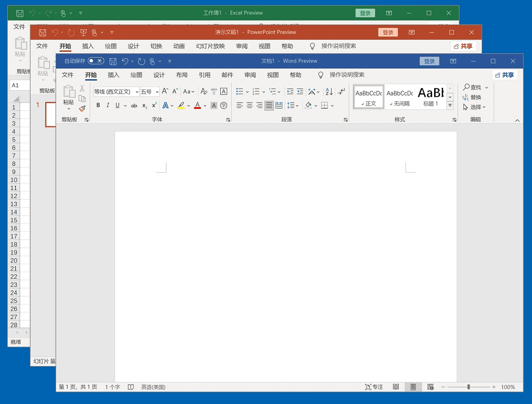Screen dimensions: 532x404
Task: Apply the red font color
Action: coord(198,106)
